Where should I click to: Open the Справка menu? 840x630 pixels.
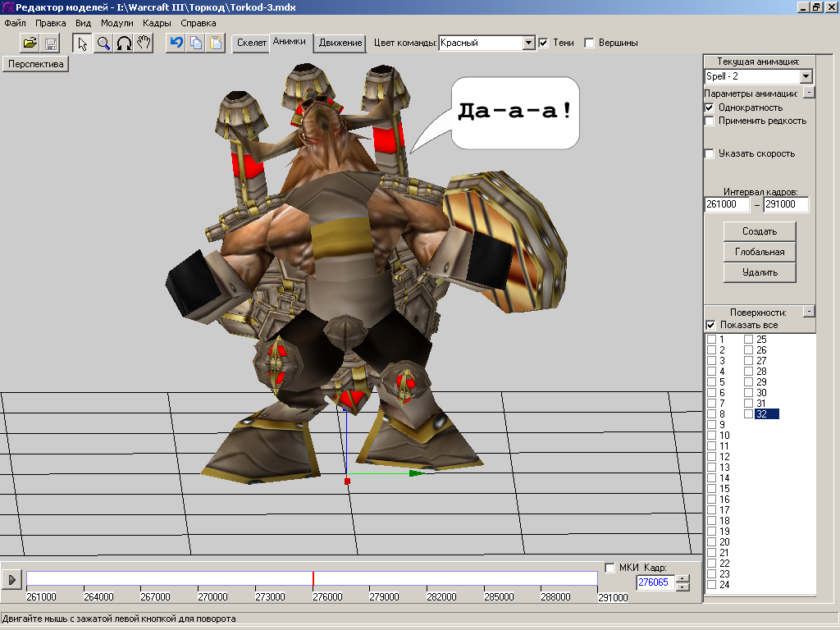(x=199, y=23)
